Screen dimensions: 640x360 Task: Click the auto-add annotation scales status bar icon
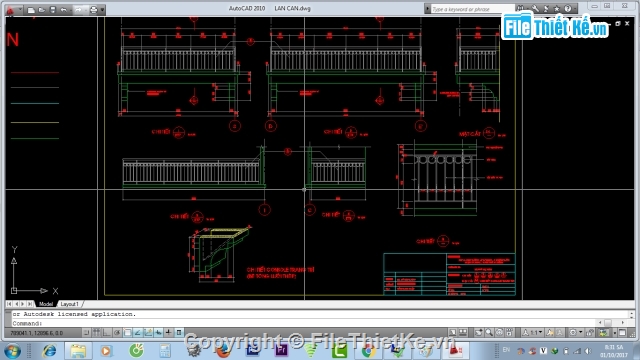click(x=560, y=333)
